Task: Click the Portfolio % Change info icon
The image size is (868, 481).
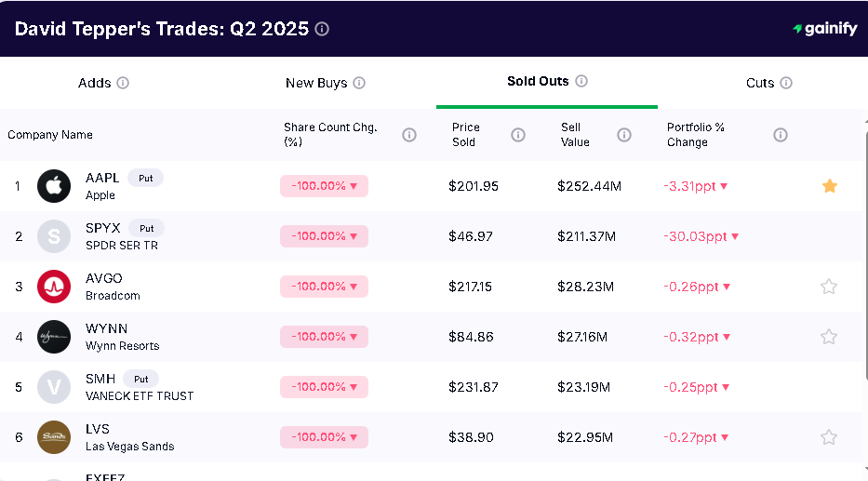Action: [781, 135]
